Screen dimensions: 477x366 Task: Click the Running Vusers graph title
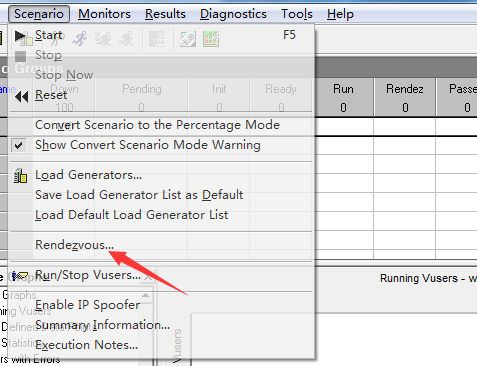(428, 278)
